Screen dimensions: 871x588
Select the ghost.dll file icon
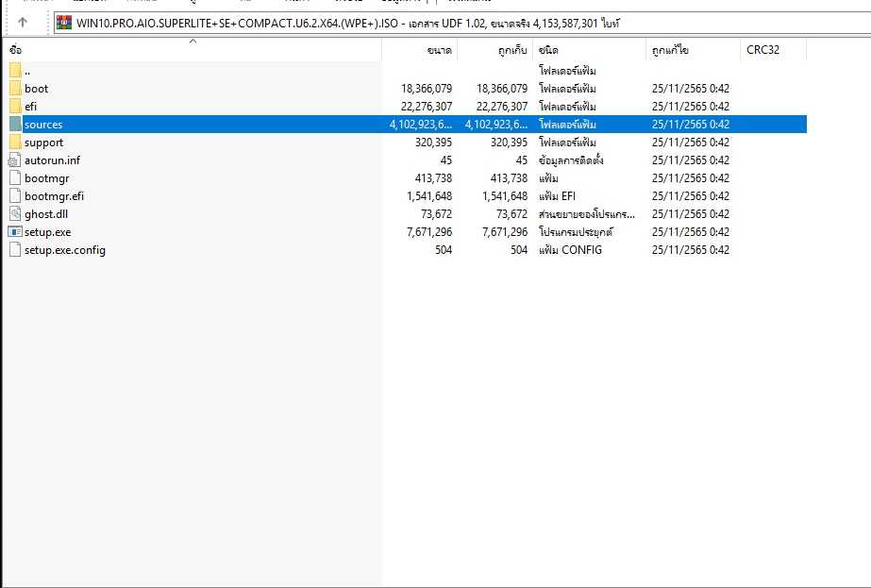coord(15,213)
